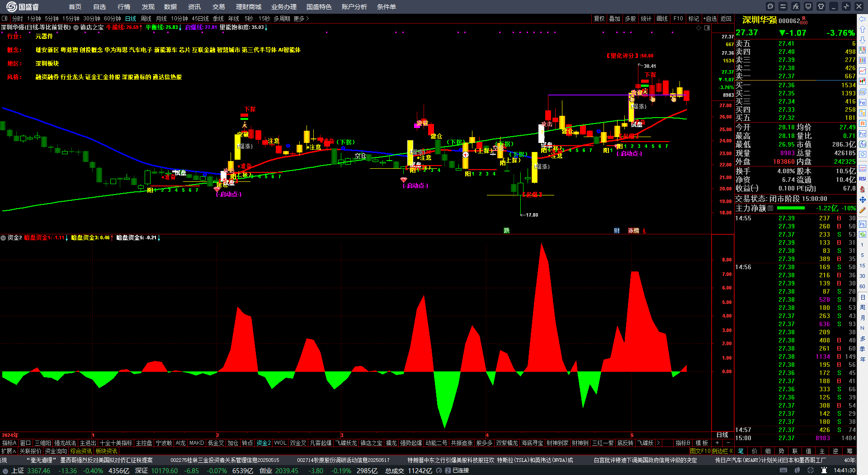Click the + zoom button under 日线

[x=717, y=443]
